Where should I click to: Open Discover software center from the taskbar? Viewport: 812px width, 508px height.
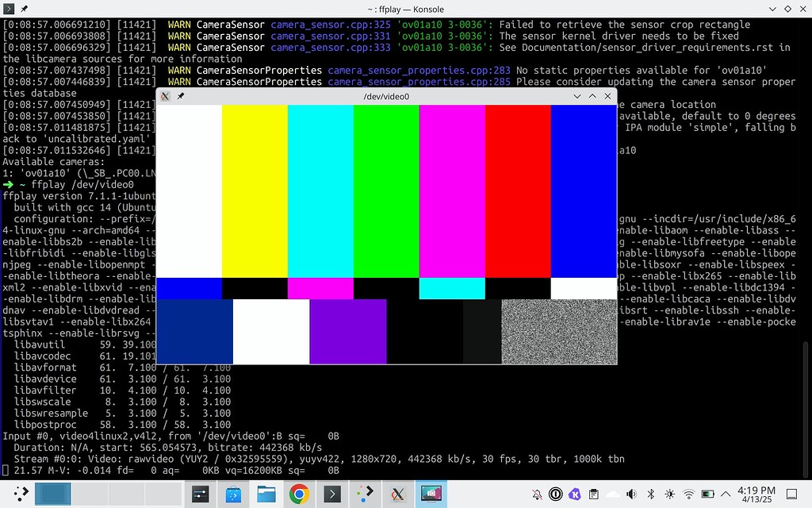233,493
